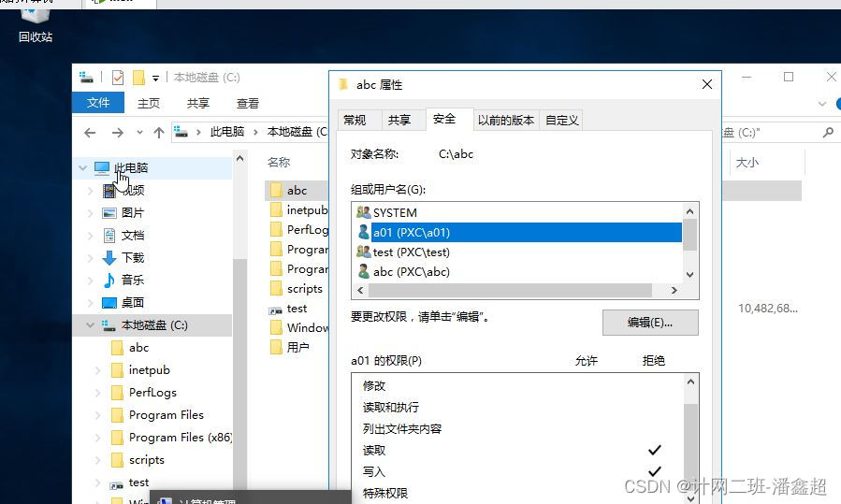Select 图片 in the navigation pane
The height and width of the screenshot is (504, 841).
(x=132, y=213)
